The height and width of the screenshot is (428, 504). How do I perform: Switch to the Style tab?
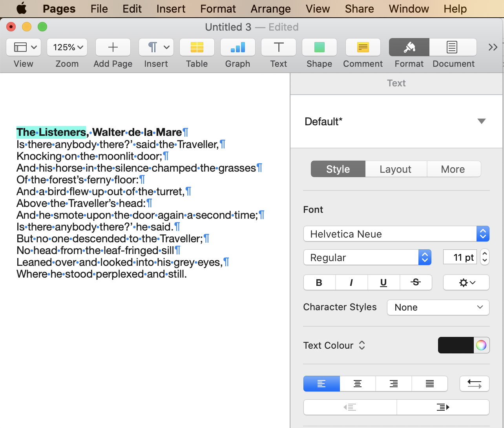click(338, 169)
